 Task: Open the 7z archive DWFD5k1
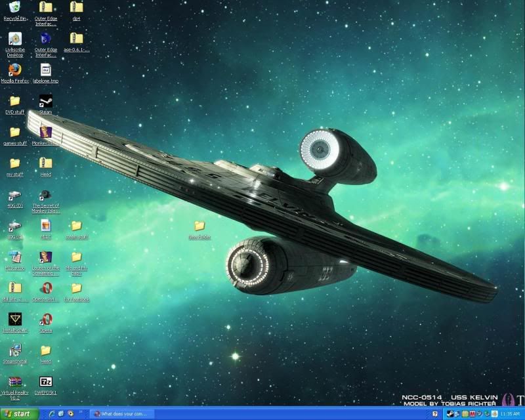tap(45, 385)
